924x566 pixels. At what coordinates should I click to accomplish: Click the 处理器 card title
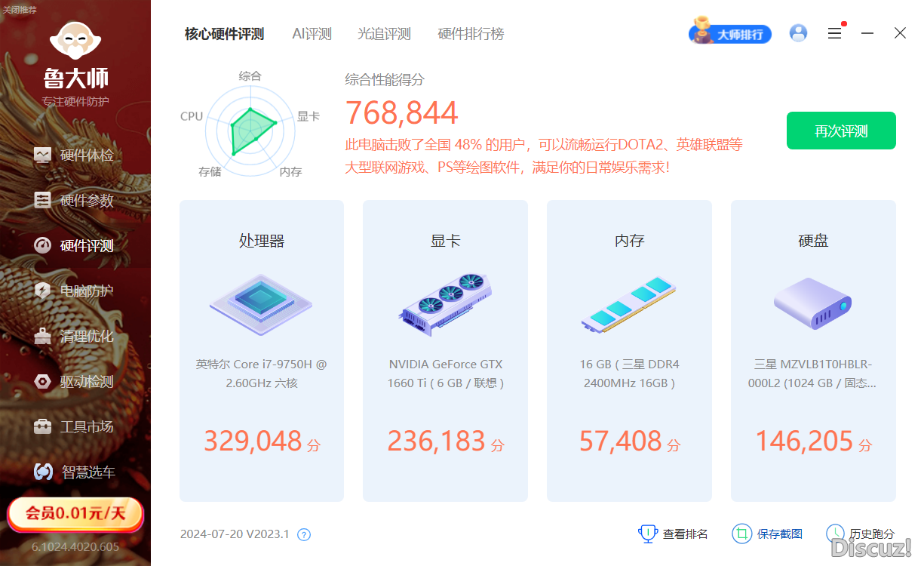tap(262, 241)
